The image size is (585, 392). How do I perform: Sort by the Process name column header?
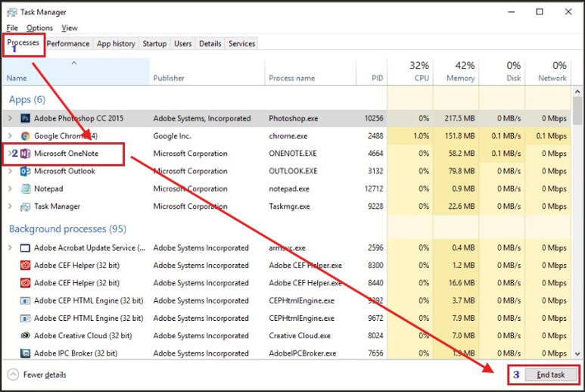(x=310, y=72)
